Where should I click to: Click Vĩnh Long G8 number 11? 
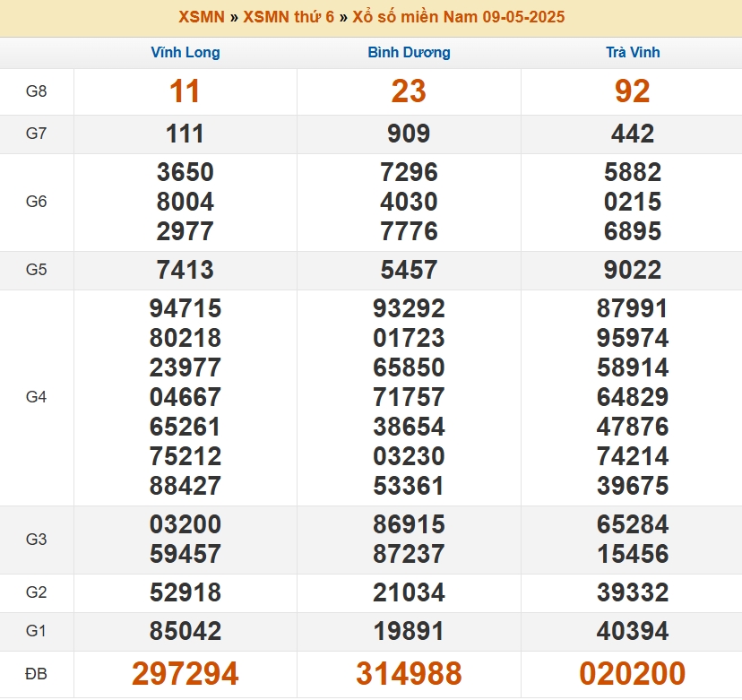pyautogui.click(x=185, y=91)
